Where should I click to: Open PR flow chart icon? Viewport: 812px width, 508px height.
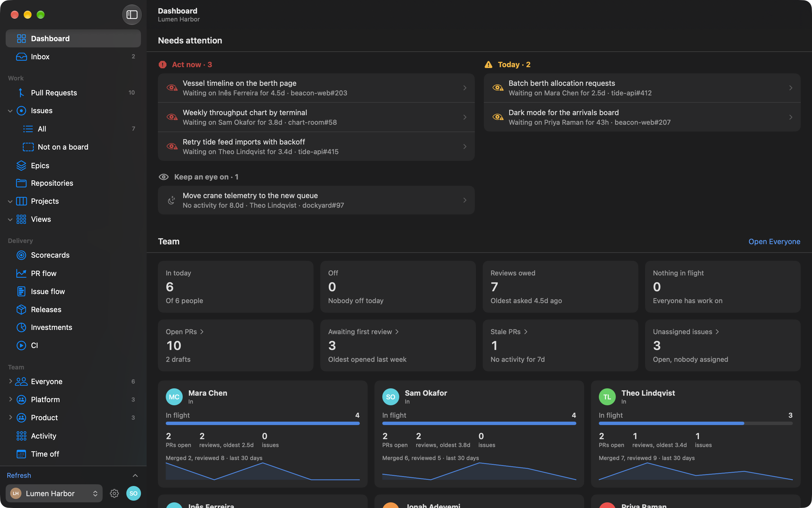click(21, 273)
